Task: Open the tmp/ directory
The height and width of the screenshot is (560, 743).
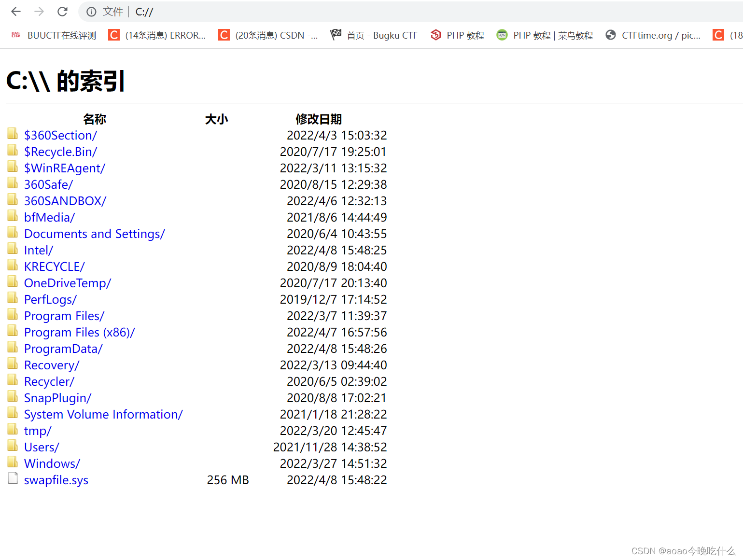Action: pos(38,431)
